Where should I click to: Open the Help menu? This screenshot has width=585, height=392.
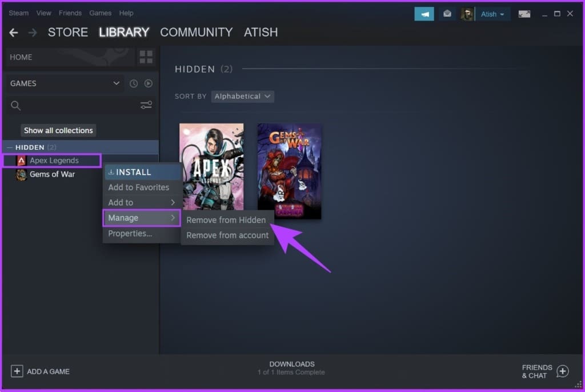[x=126, y=13]
